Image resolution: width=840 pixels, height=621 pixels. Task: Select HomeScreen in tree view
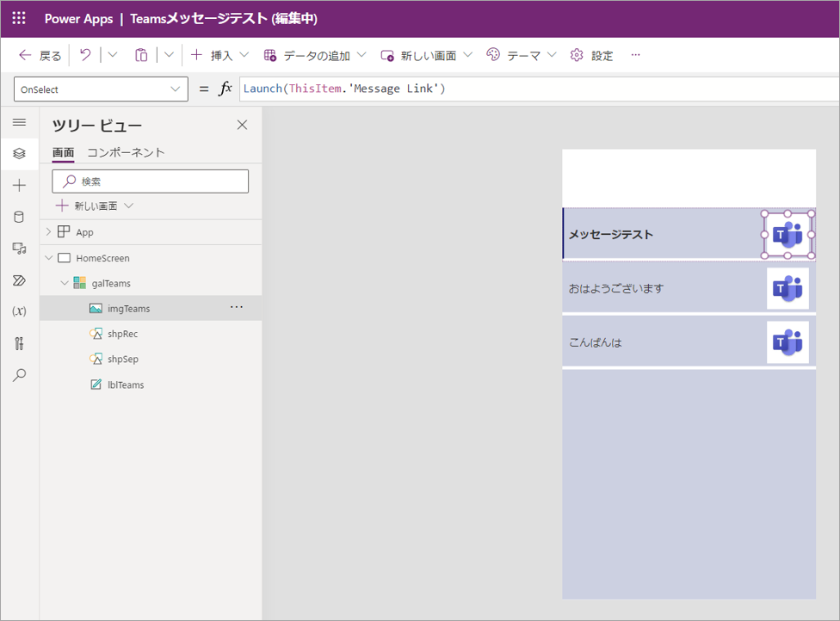click(103, 258)
